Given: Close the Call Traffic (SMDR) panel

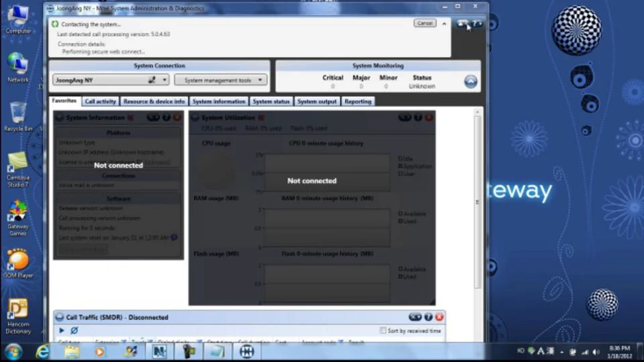Looking at the screenshot, I should (439, 317).
